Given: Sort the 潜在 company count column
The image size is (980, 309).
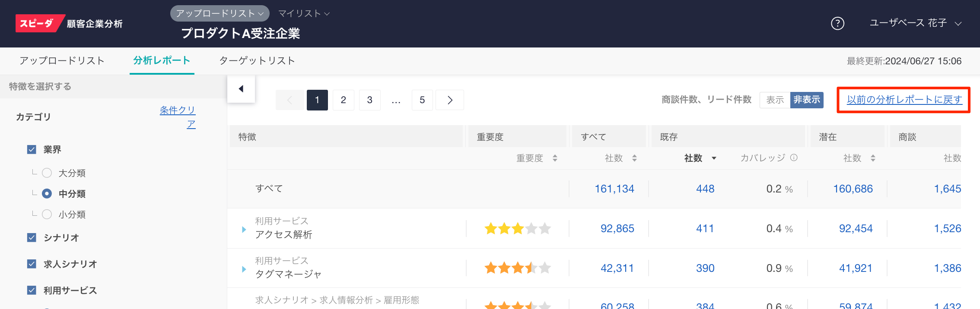Looking at the screenshot, I should click(873, 158).
